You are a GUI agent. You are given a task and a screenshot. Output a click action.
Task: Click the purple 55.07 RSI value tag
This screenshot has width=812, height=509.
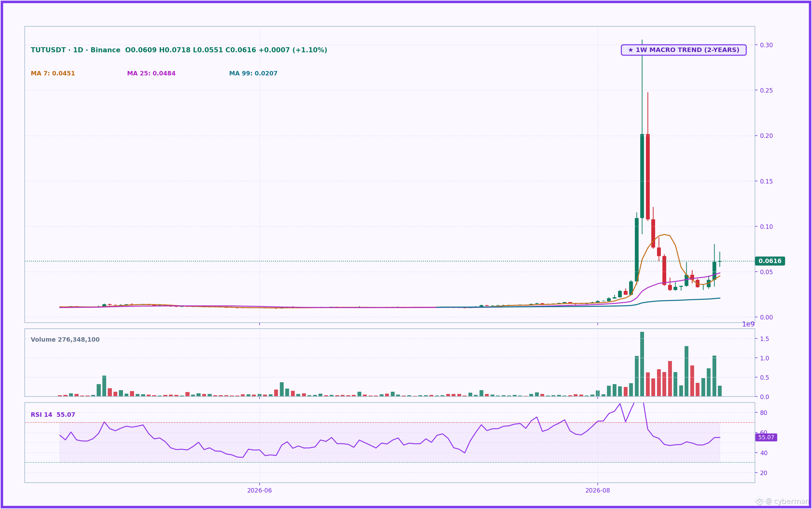point(766,437)
